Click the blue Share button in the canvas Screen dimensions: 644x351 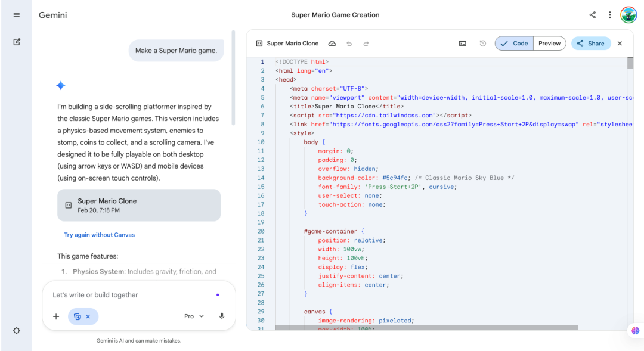tap(590, 43)
